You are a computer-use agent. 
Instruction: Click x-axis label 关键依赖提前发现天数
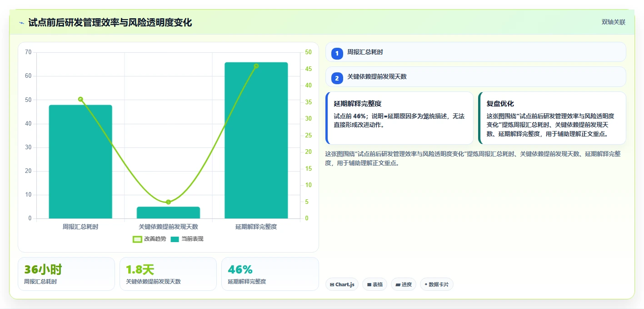coord(168,226)
